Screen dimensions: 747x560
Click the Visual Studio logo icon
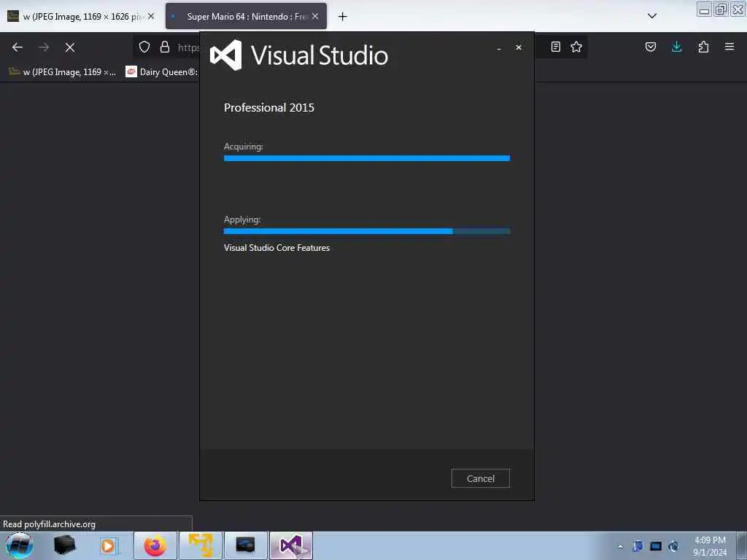(226, 55)
